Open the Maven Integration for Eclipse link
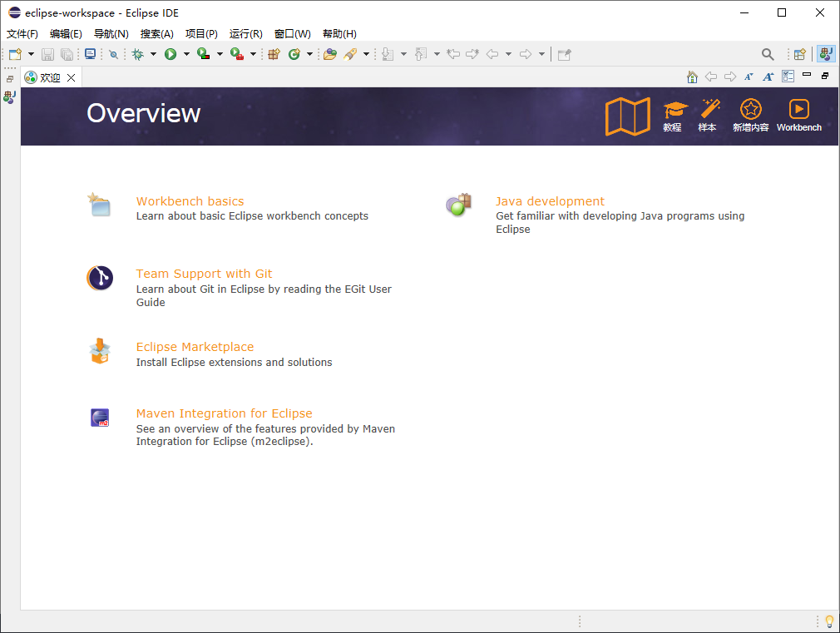The image size is (840, 633). [224, 413]
